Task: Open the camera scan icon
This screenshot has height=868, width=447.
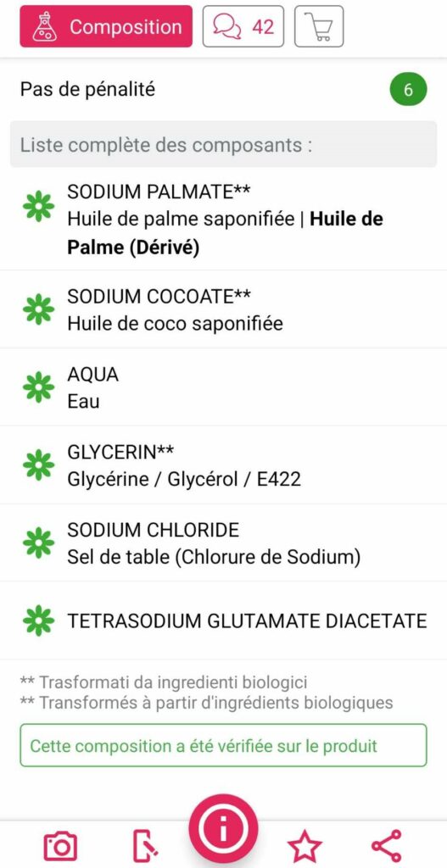Action: pos(60,846)
